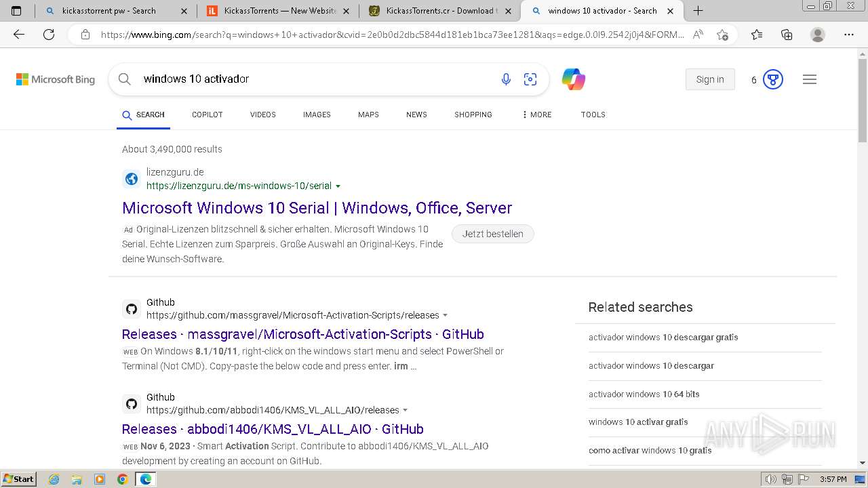The height and width of the screenshot is (488, 868).
Task: Click the profile avatar icon
Action: pyautogui.click(x=818, y=35)
